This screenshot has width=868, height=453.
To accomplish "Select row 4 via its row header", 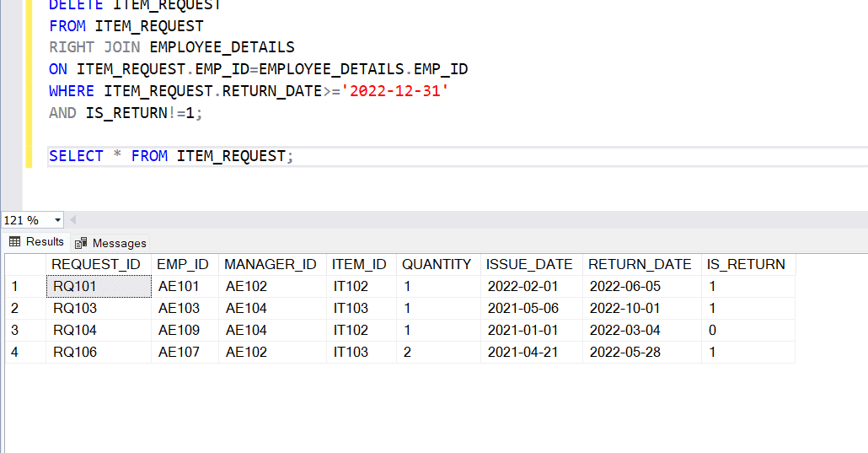I will pyautogui.click(x=25, y=352).
